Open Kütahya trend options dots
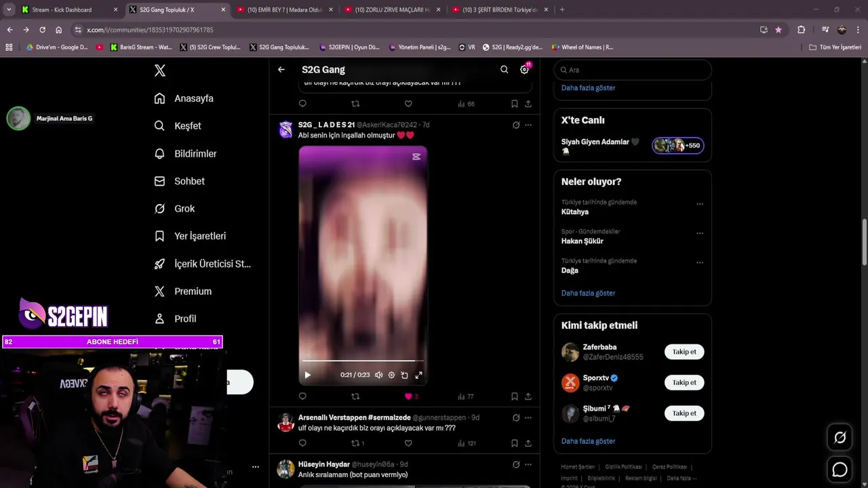 click(x=700, y=204)
